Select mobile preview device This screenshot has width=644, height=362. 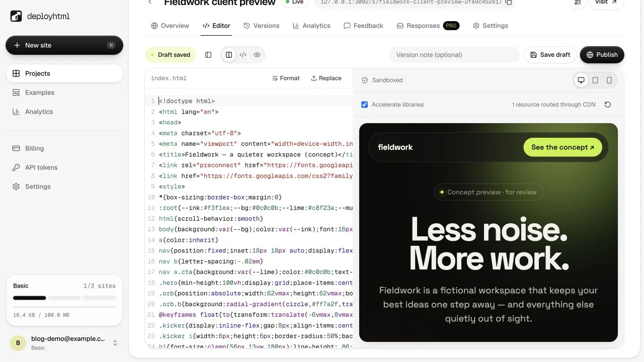coord(609,80)
